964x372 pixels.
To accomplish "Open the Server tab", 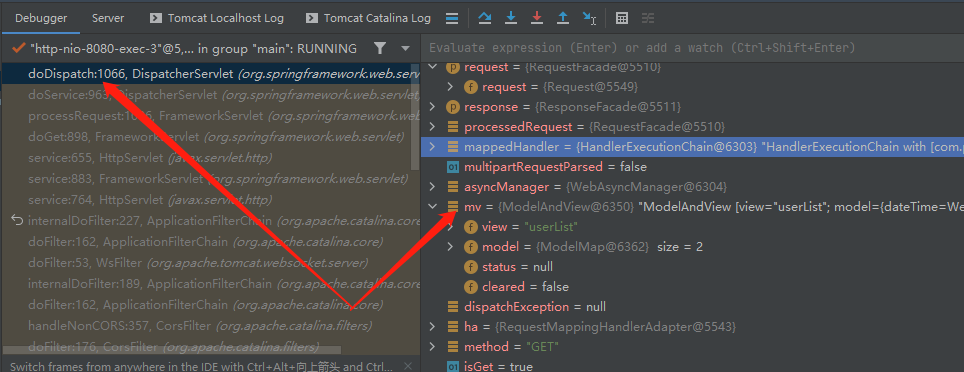I will [x=108, y=18].
